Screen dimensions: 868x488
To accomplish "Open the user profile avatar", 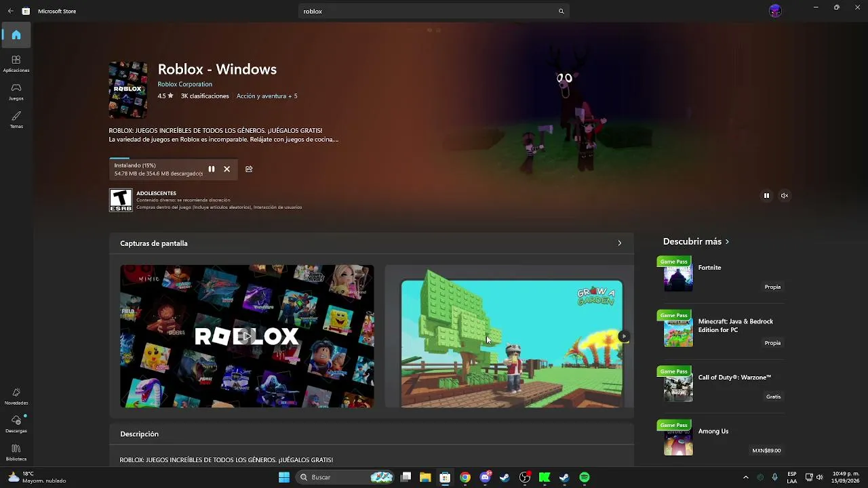I will 775,11.
